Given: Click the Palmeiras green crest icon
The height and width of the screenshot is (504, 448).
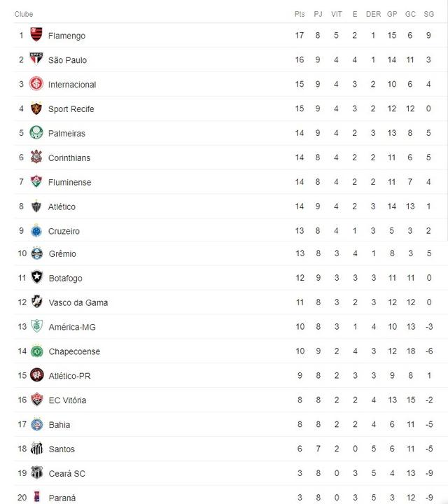Looking at the screenshot, I should click(36, 133).
